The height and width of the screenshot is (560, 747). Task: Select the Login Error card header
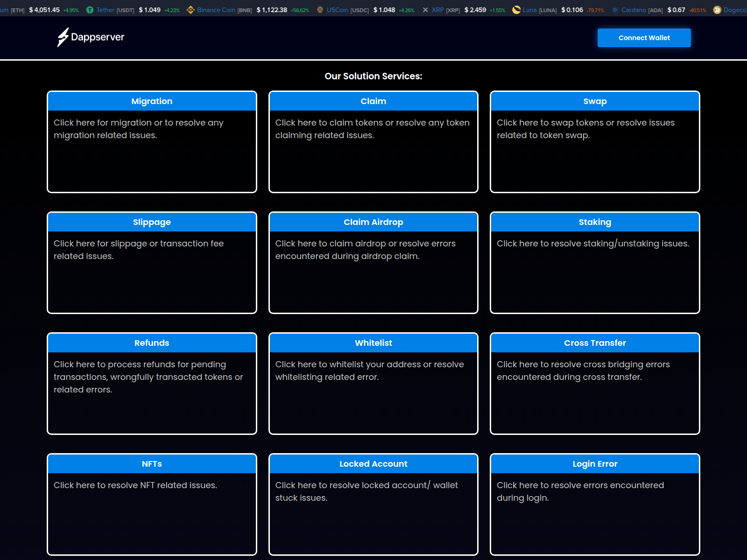pyautogui.click(x=595, y=464)
